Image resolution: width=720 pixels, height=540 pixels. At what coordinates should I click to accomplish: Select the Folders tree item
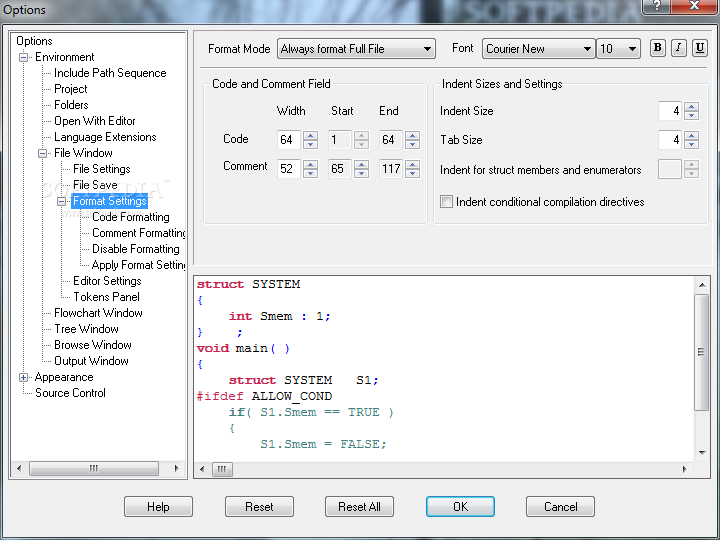point(71,105)
